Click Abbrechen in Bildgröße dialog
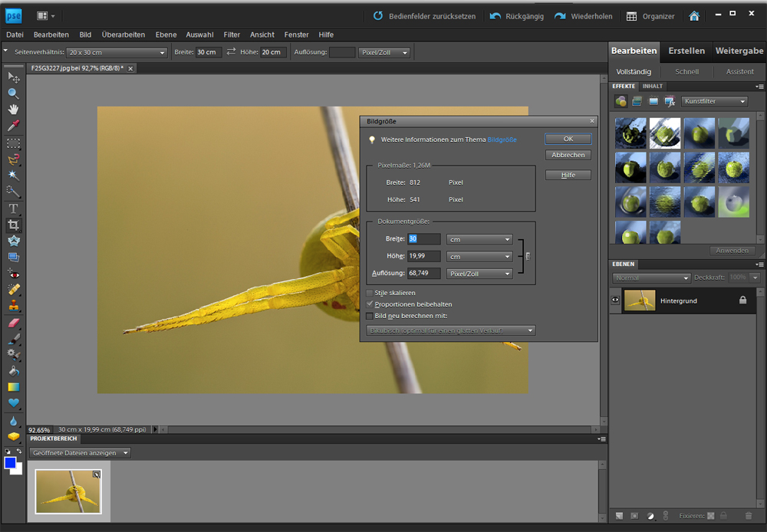 coord(568,155)
